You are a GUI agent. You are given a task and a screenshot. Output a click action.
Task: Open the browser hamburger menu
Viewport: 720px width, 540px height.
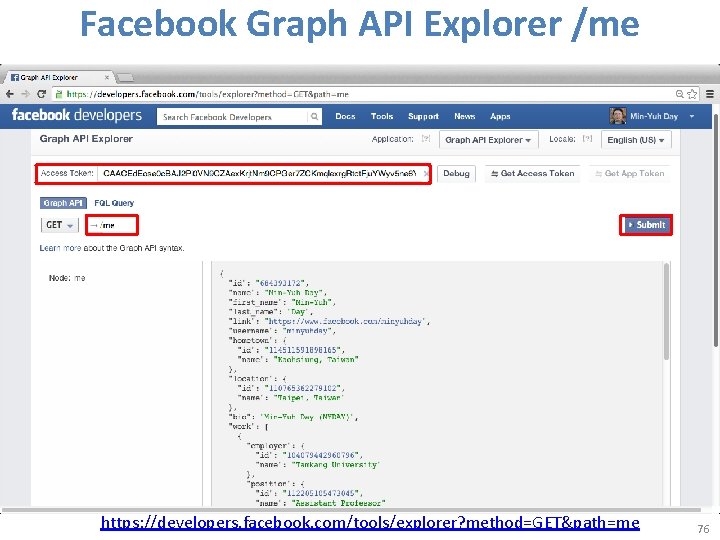tap(709, 94)
